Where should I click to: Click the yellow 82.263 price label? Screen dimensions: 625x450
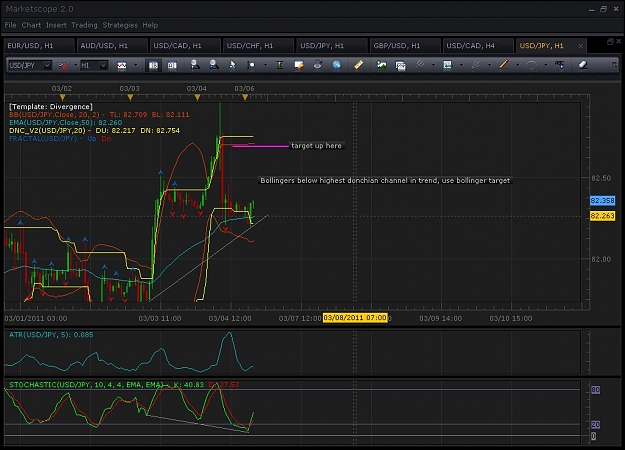click(602, 216)
